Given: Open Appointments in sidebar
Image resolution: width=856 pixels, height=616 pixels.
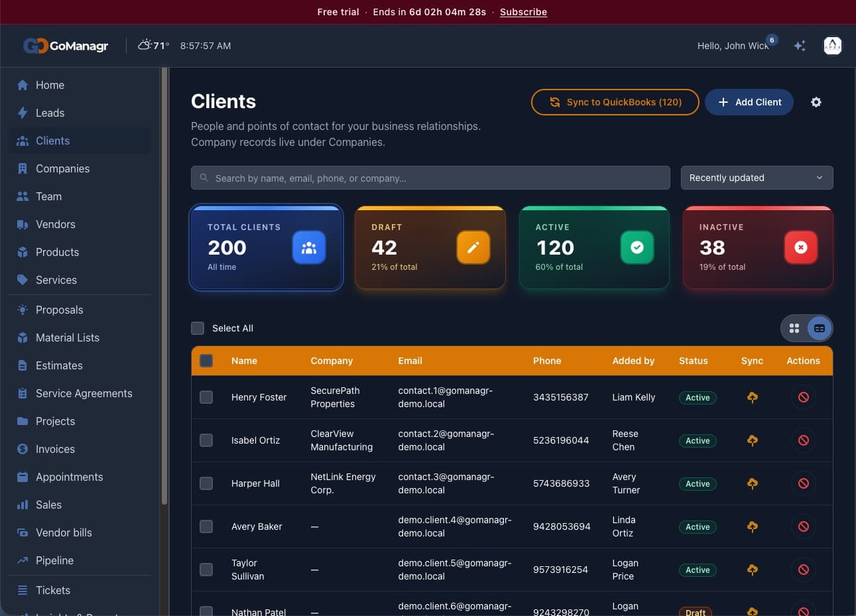Looking at the screenshot, I should tap(80, 477).
